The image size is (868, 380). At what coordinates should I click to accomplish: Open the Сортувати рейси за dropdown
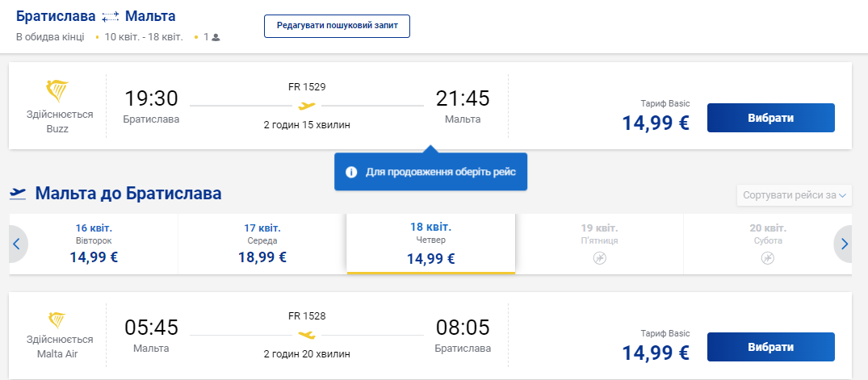(x=795, y=195)
